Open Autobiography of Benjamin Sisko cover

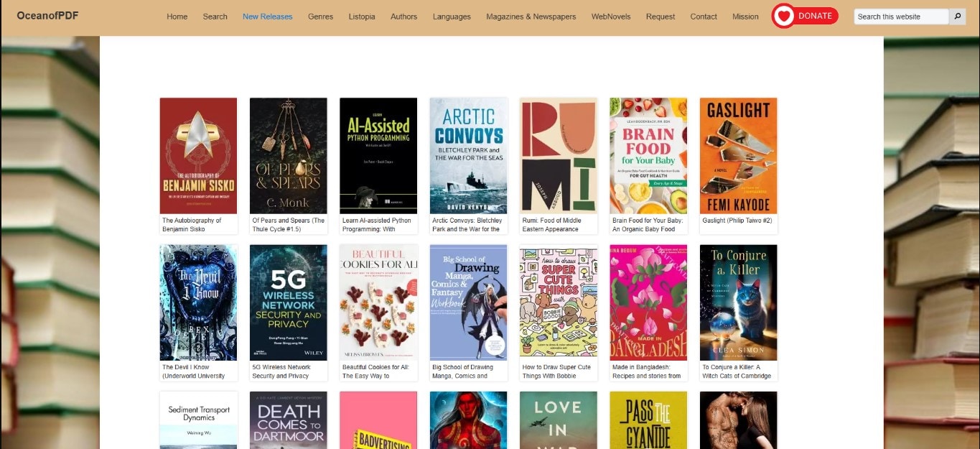coord(198,156)
